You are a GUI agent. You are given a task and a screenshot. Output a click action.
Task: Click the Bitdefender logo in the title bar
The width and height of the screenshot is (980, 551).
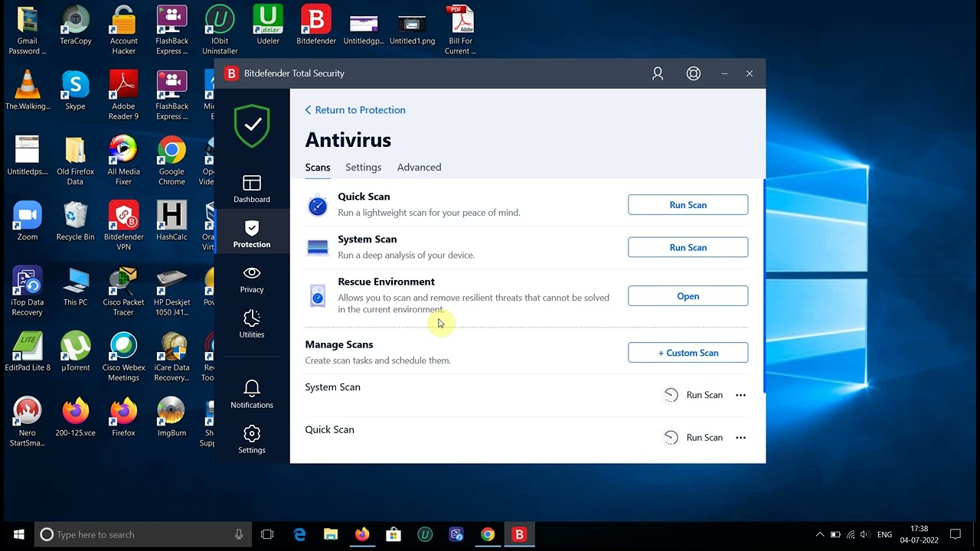coord(231,73)
